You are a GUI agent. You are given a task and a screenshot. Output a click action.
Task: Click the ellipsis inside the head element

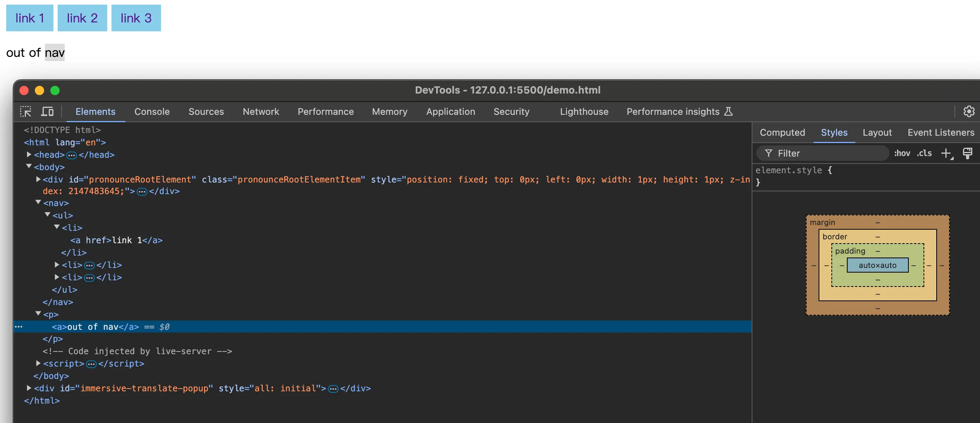[x=72, y=155]
